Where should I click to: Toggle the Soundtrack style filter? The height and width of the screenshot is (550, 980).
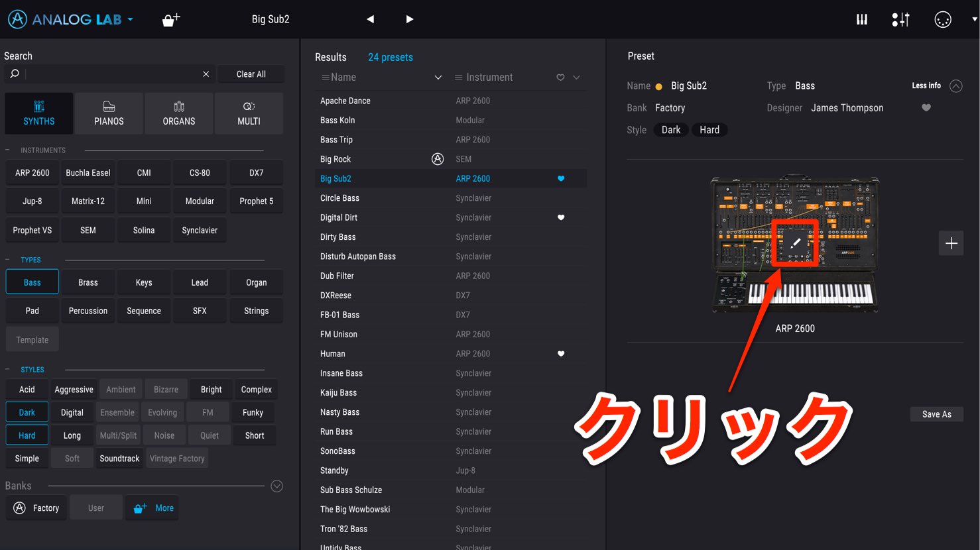pos(120,459)
